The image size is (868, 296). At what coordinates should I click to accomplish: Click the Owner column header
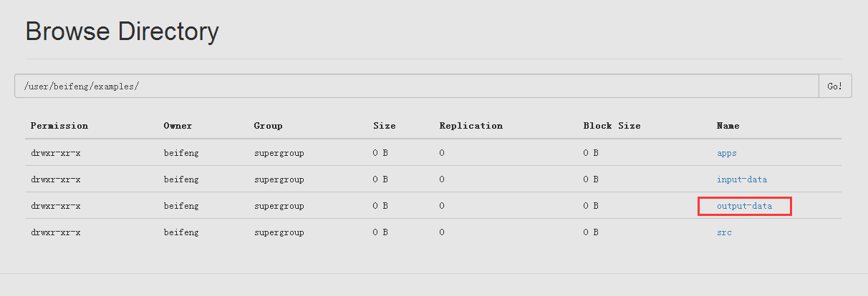click(178, 126)
